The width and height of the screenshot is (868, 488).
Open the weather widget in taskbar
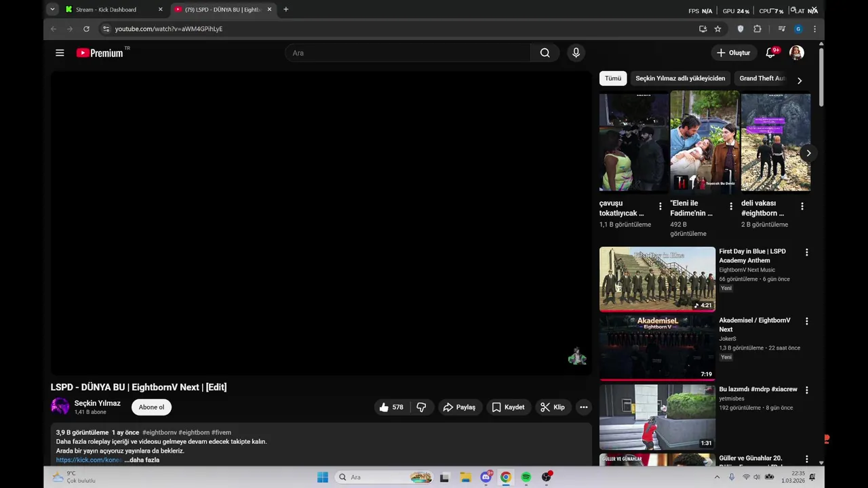(74, 477)
